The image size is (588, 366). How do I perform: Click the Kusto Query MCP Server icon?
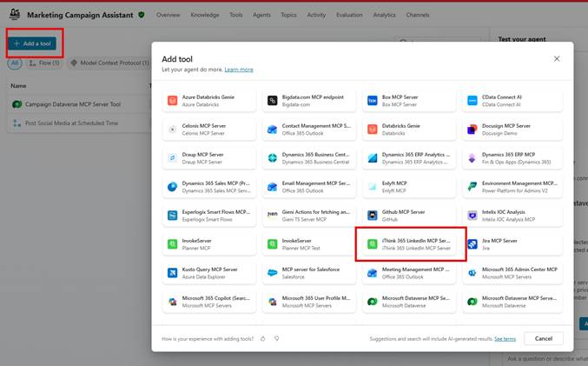[174, 272]
